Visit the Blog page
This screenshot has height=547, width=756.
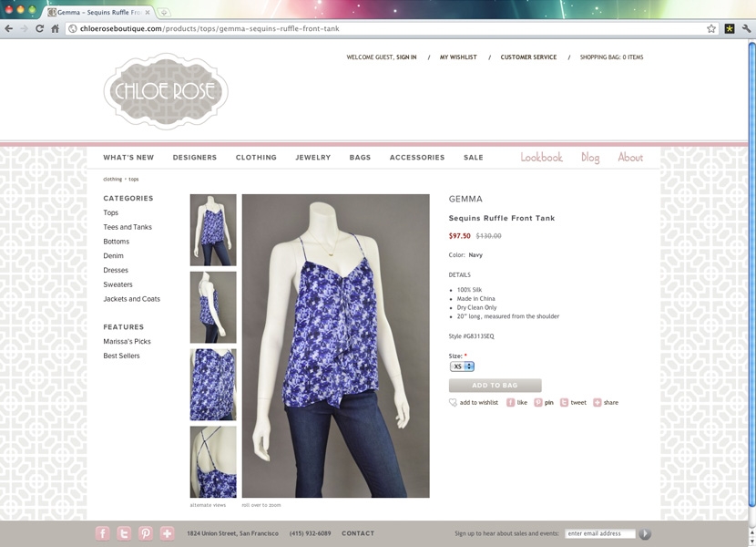click(x=590, y=158)
